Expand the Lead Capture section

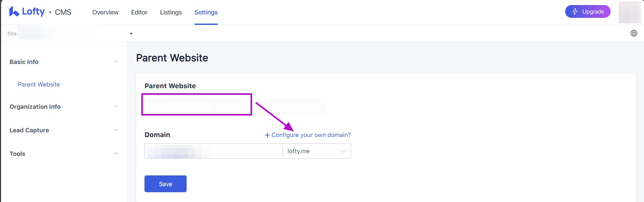click(x=116, y=130)
